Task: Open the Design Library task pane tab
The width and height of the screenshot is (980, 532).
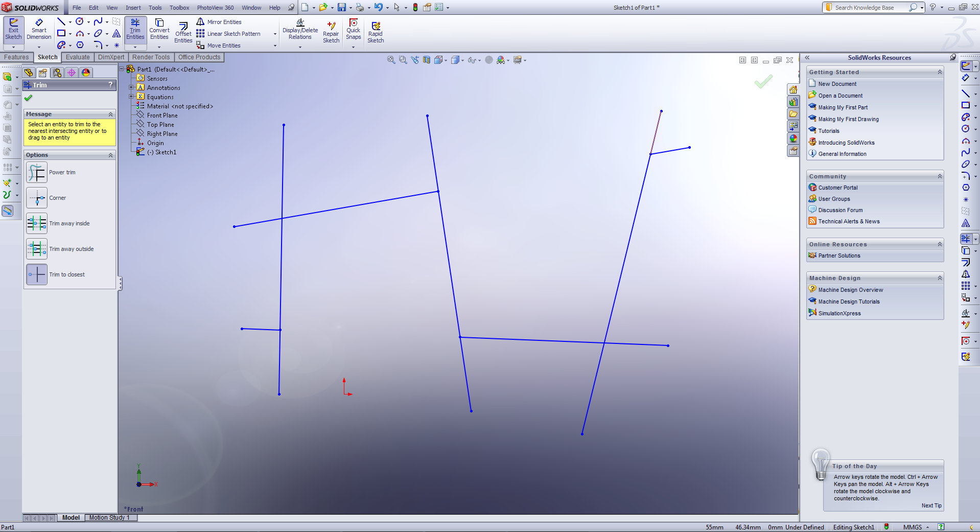Action: click(x=794, y=102)
